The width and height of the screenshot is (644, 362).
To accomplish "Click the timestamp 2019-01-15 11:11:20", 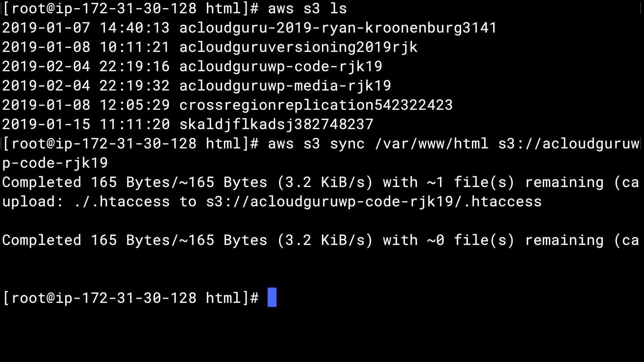I will click(86, 124).
